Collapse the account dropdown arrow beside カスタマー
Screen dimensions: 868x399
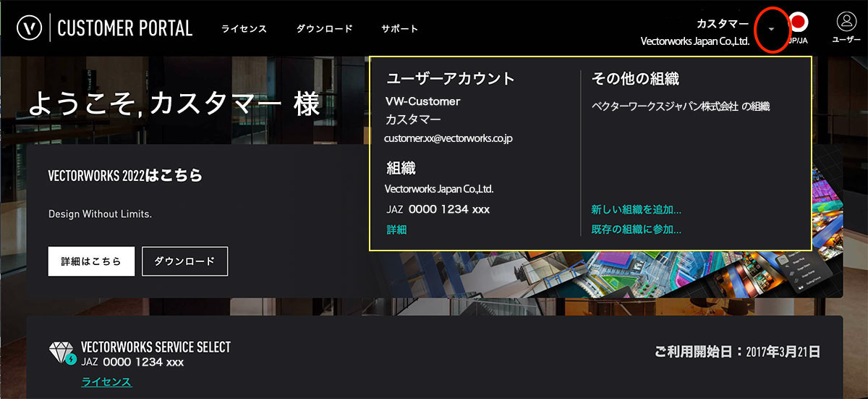pos(771,29)
